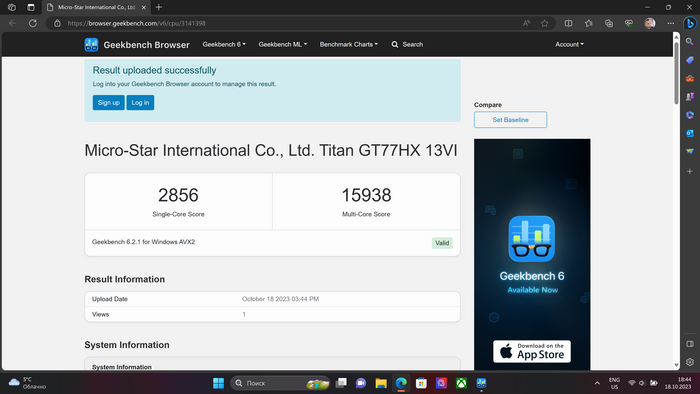Open Outlook in the Edge sidebar

[690, 133]
